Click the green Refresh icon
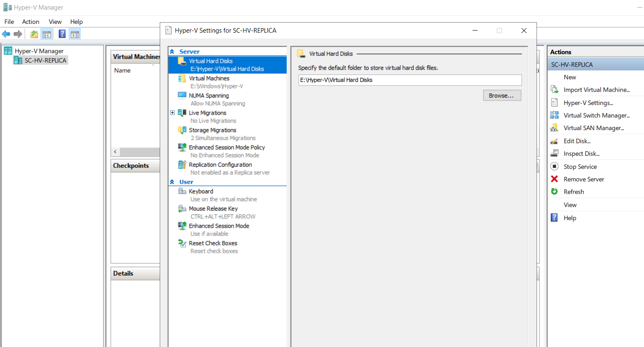Screen dimensions: 644x347 (555, 191)
